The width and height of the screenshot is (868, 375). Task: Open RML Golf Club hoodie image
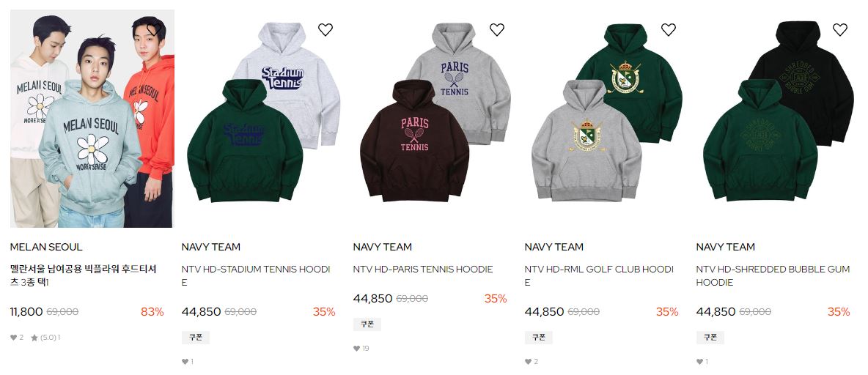tap(607, 119)
